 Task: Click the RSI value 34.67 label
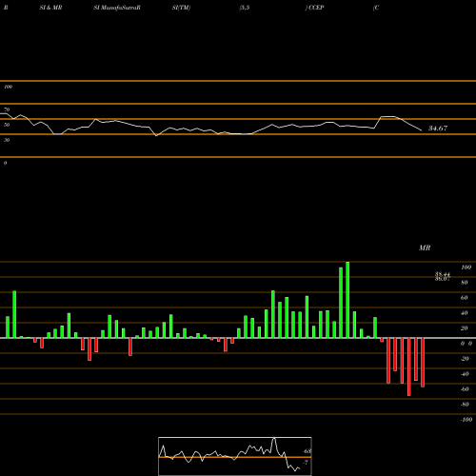438,129
